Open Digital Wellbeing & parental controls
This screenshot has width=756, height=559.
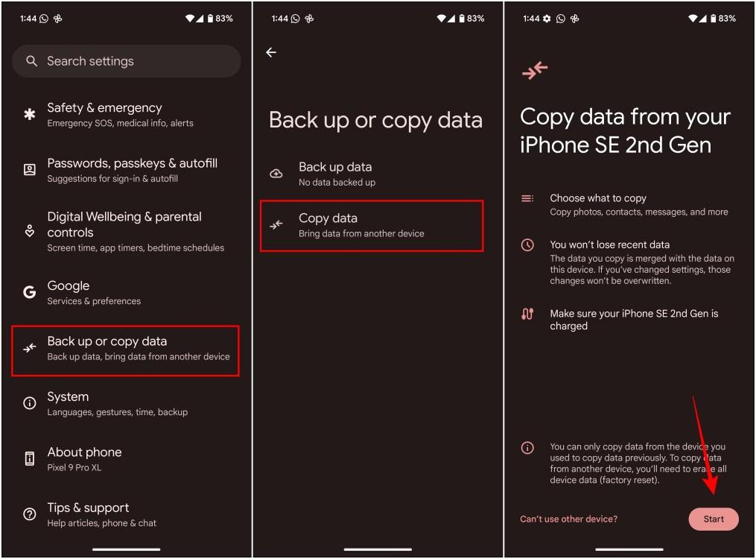(125, 232)
